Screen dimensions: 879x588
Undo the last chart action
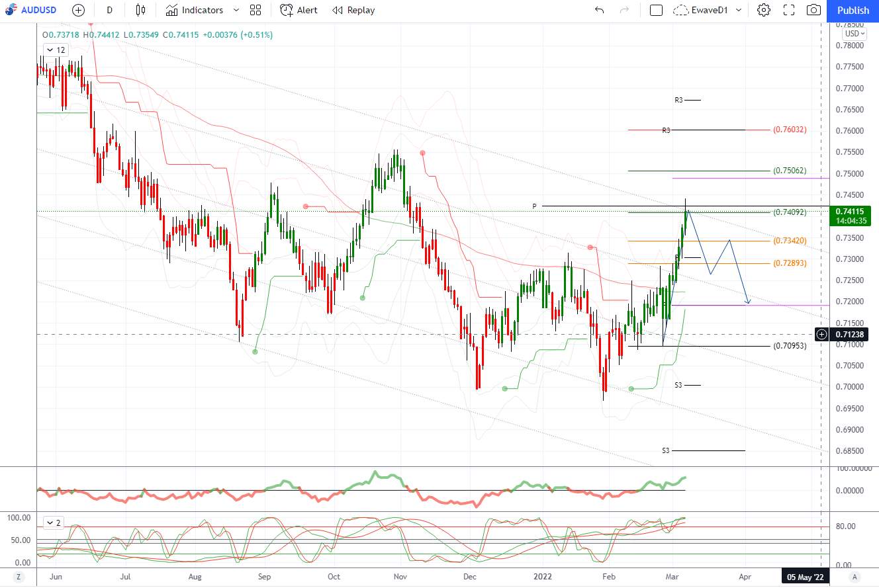600,10
